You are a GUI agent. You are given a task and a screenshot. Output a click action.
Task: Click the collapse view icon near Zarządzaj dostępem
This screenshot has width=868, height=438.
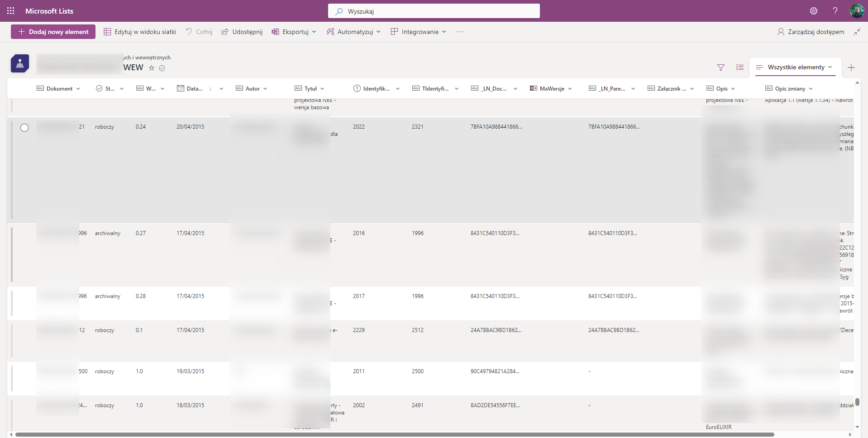pos(858,32)
